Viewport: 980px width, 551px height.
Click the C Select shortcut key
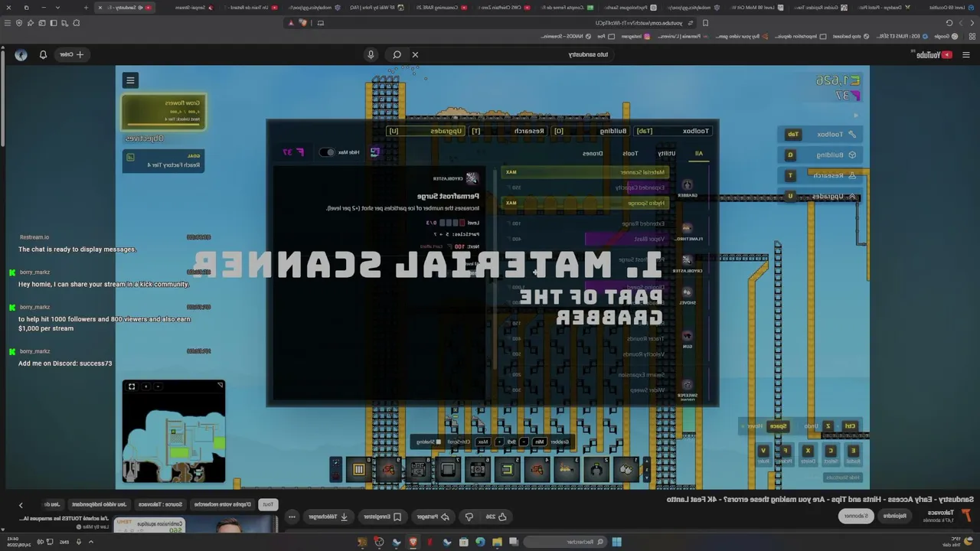click(830, 451)
